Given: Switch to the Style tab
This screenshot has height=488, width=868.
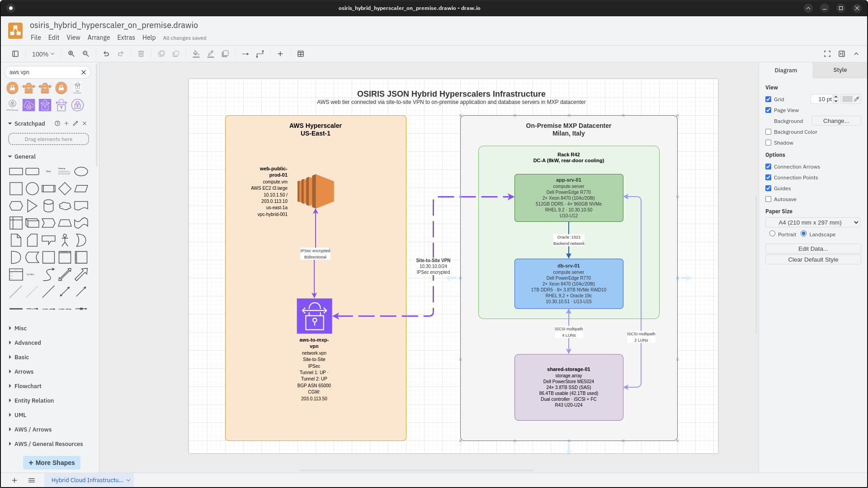Looking at the screenshot, I should click(x=839, y=70).
